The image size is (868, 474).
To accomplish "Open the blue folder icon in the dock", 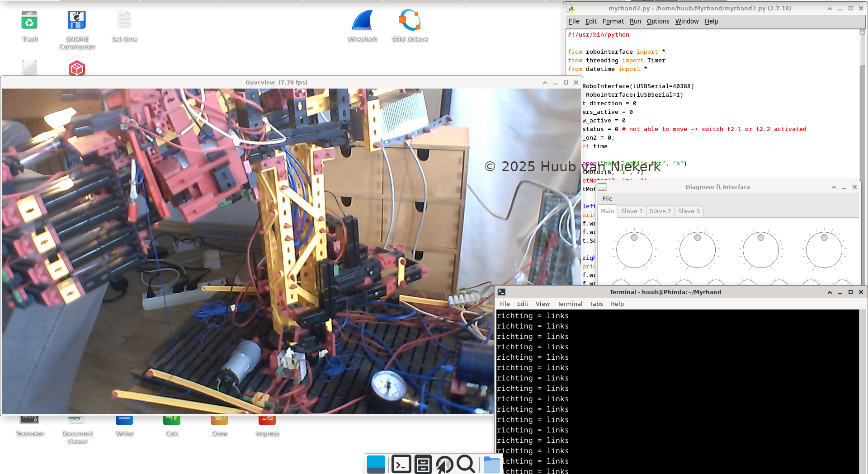I will click(491, 464).
